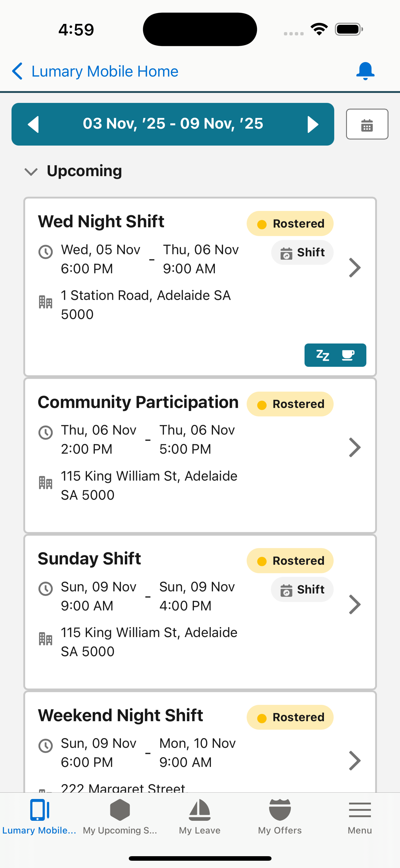Go to previous week arrow
400x868 pixels.
[33, 124]
